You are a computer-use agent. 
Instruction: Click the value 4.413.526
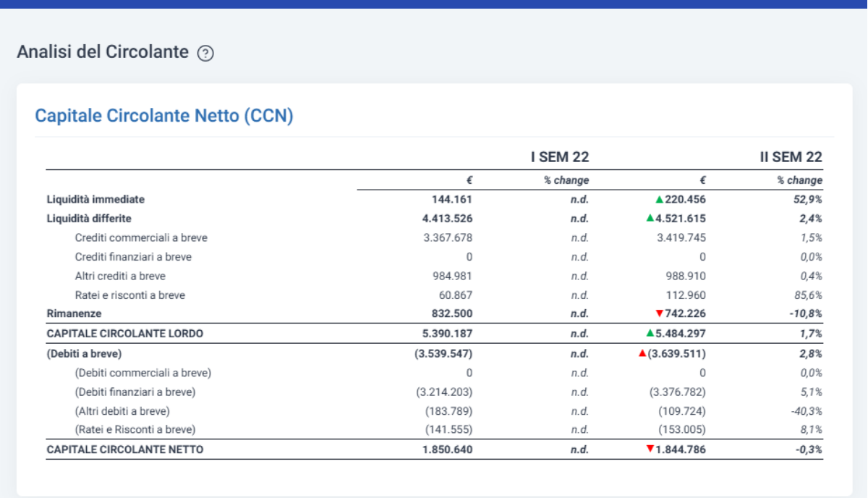tap(448, 218)
